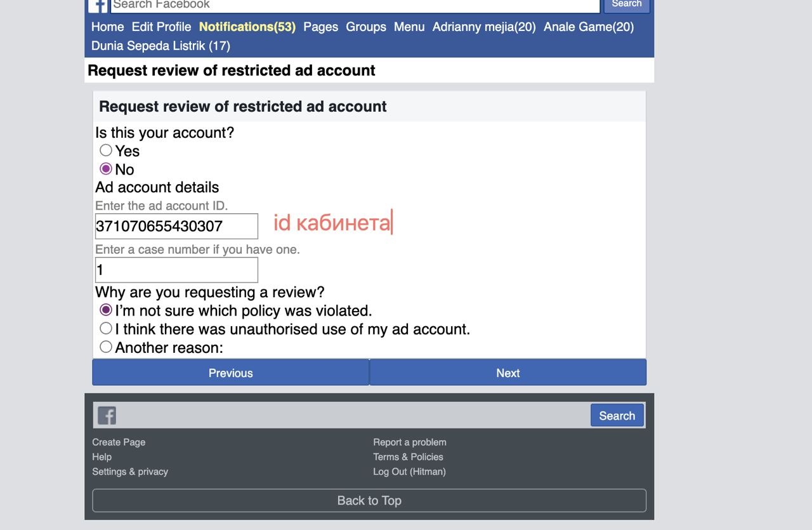Click the case number input field
812x530 pixels.
[176, 270]
